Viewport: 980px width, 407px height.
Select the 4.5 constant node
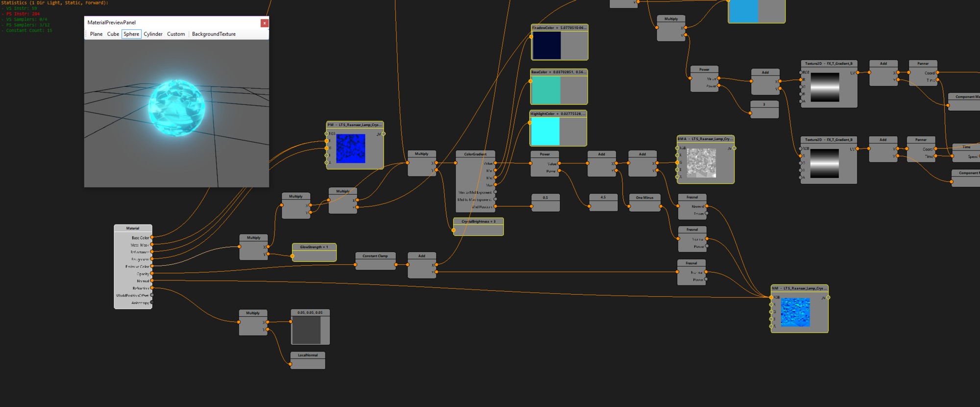[x=603, y=203]
